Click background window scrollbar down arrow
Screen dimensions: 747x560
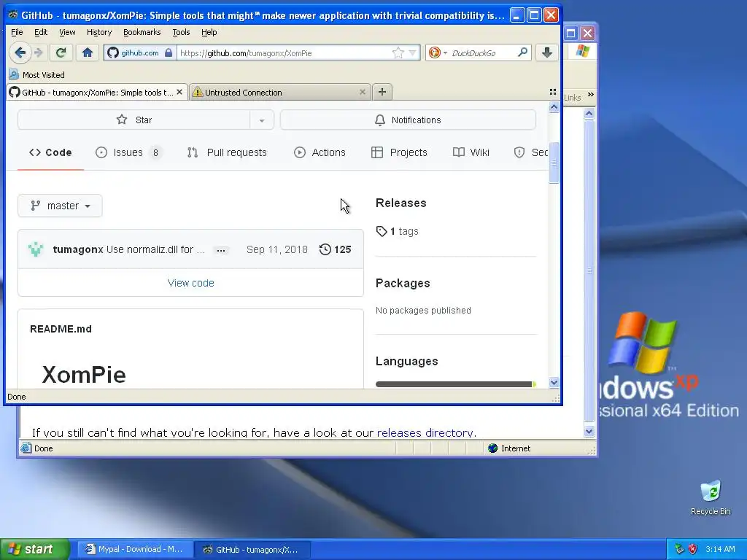pos(589,432)
